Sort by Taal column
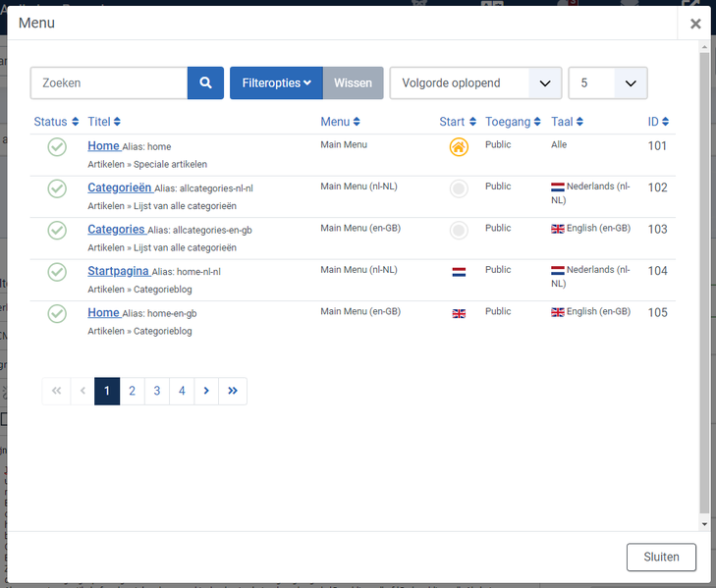716x588 pixels. [x=567, y=122]
